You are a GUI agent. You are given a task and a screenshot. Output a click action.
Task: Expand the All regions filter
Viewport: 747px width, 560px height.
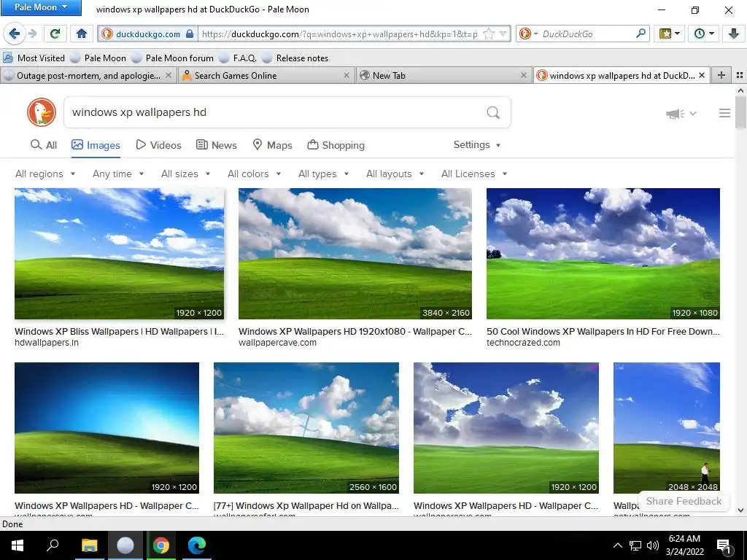[x=45, y=174]
